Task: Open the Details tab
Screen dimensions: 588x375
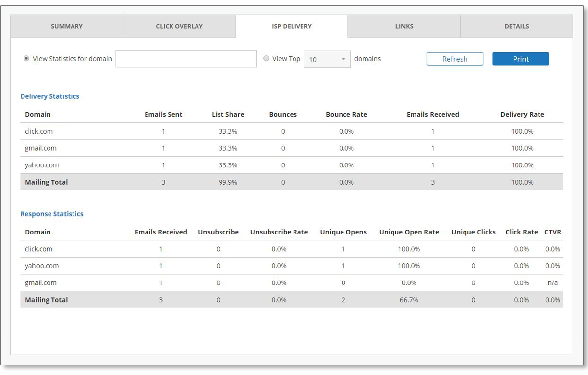Action: (516, 26)
